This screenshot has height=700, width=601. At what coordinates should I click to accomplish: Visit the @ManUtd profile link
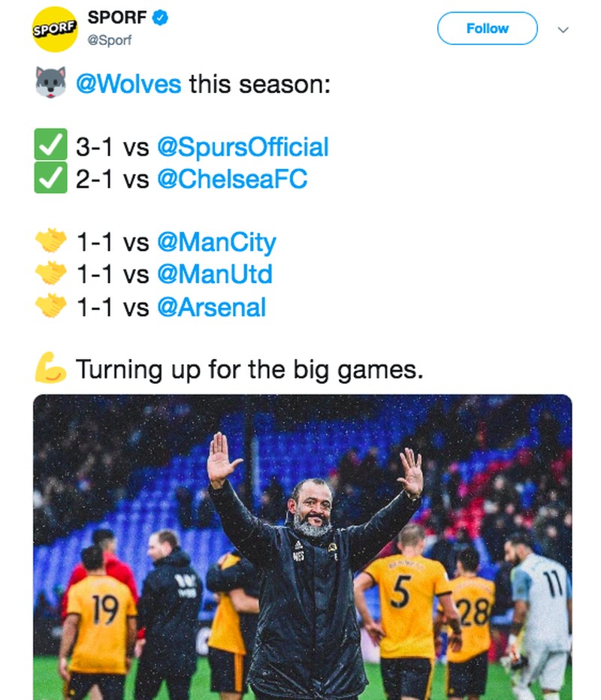(214, 275)
